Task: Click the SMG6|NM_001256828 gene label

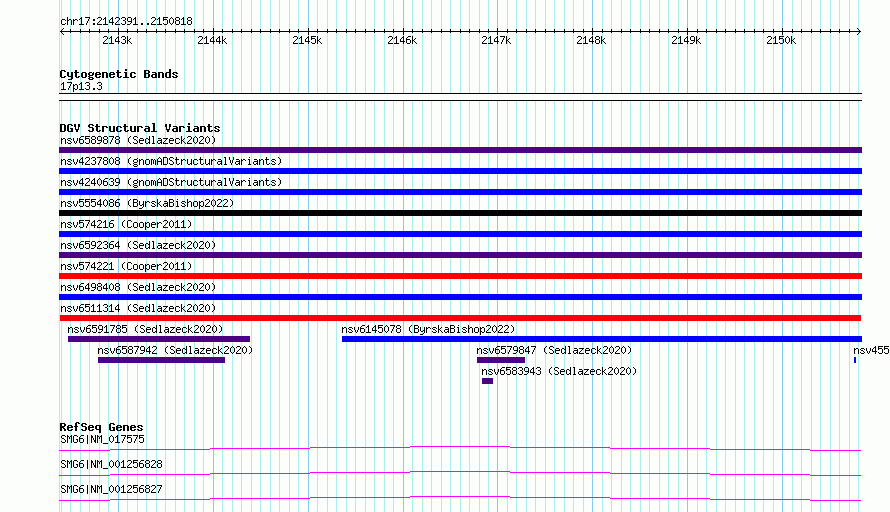Action: point(111,464)
